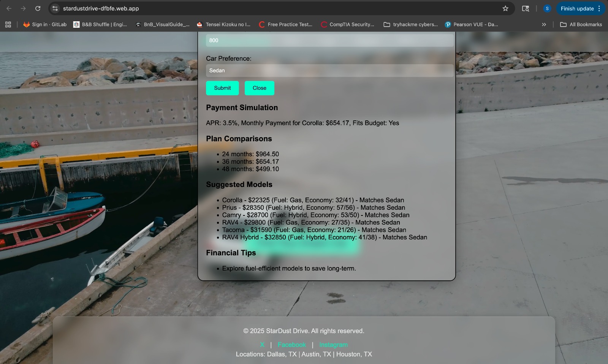Submit the financing form

[x=222, y=88]
